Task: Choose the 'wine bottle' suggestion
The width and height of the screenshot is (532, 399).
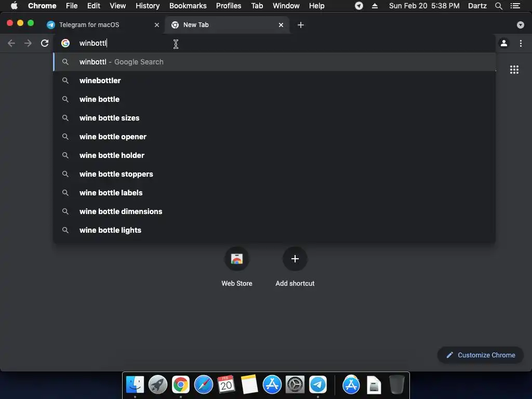Action: [x=274, y=99]
